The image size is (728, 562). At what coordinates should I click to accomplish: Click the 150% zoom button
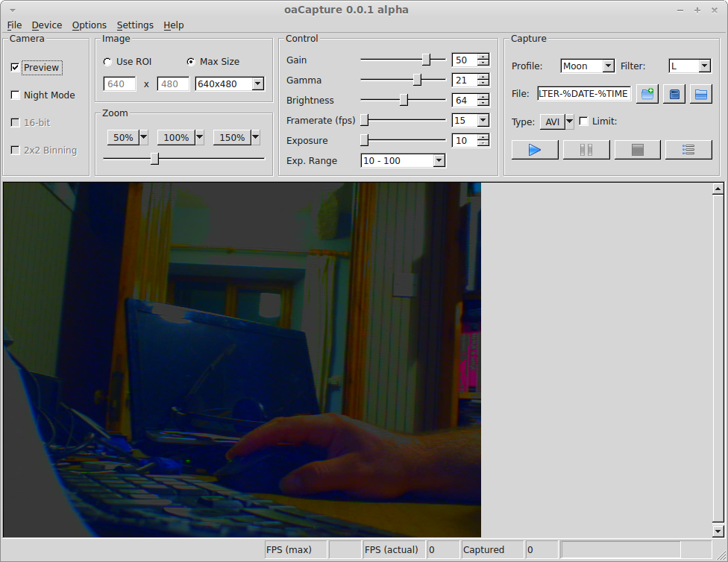pos(232,138)
